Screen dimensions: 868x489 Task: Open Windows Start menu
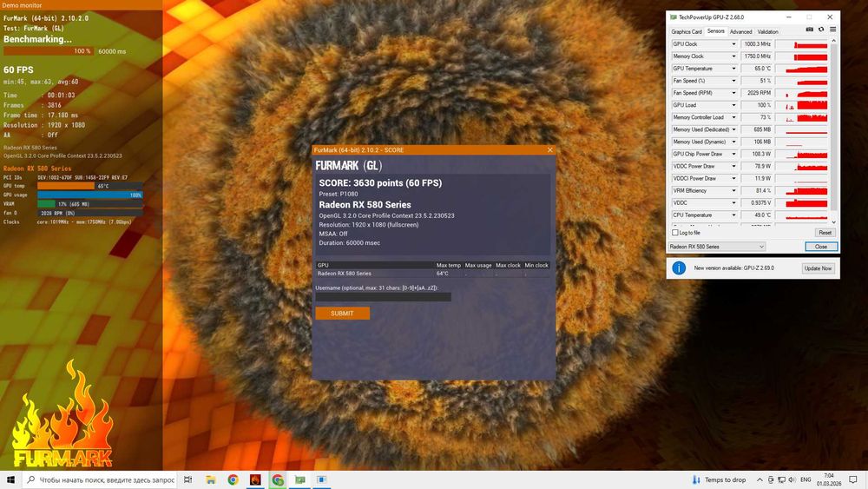coord(10,479)
